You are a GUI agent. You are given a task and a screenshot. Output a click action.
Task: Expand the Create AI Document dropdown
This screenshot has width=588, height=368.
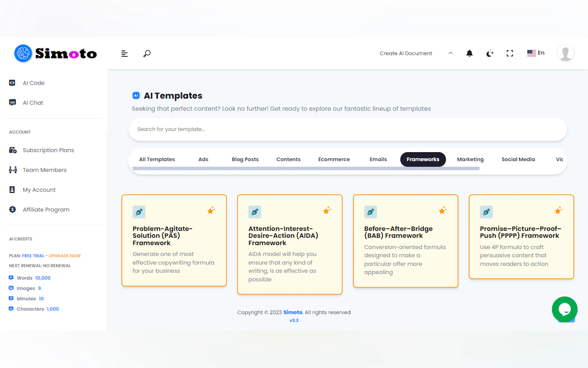coord(405,53)
